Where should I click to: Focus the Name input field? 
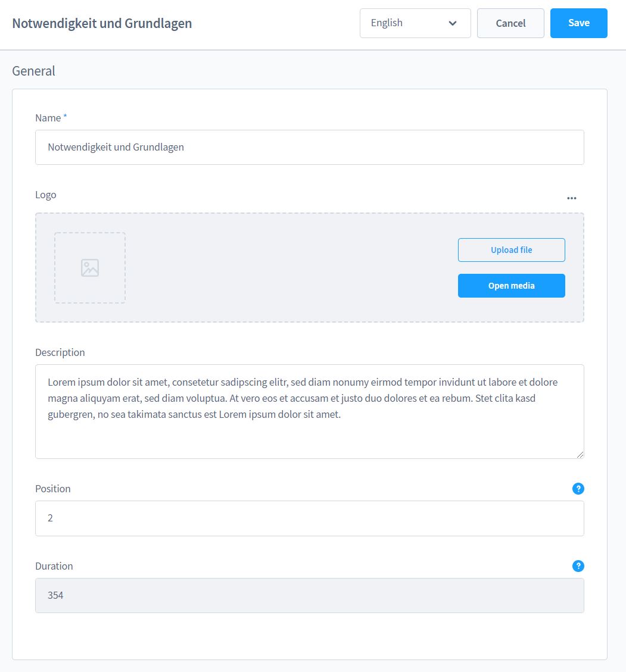(309, 147)
